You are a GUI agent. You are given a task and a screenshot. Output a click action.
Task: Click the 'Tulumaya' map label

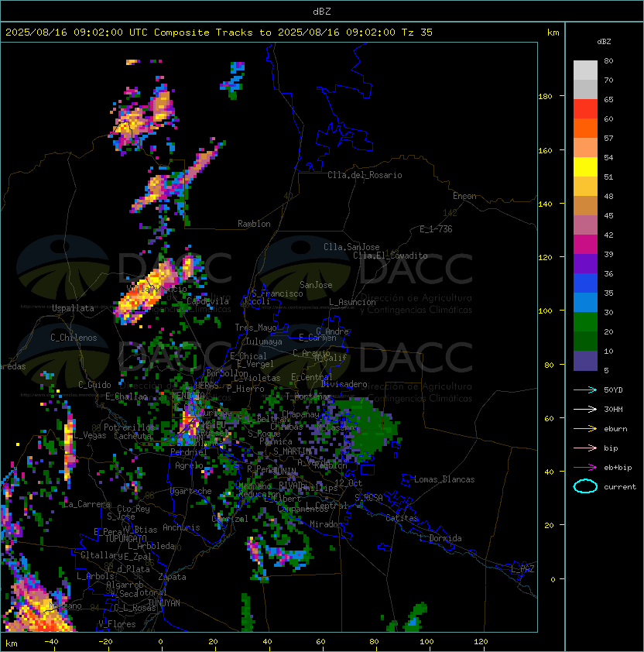tap(264, 341)
